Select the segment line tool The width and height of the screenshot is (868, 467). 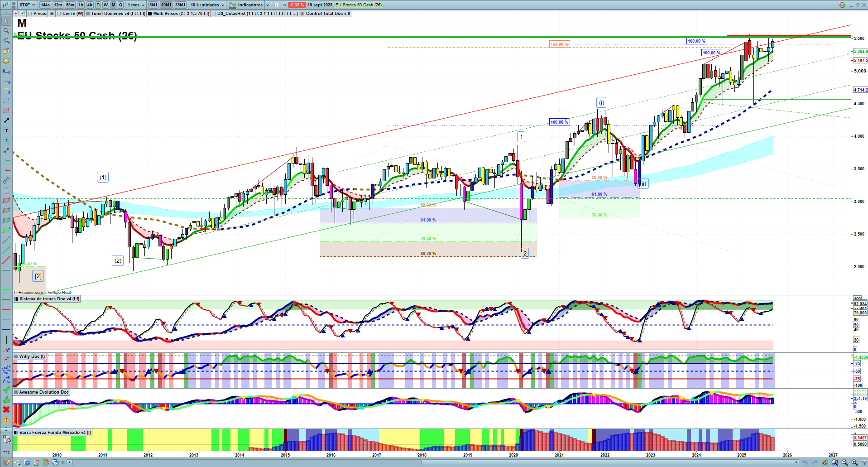[6, 150]
